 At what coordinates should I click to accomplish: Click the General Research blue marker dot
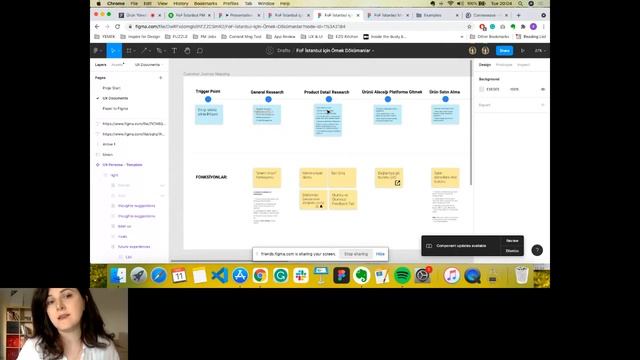pyautogui.click(x=268, y=99)
